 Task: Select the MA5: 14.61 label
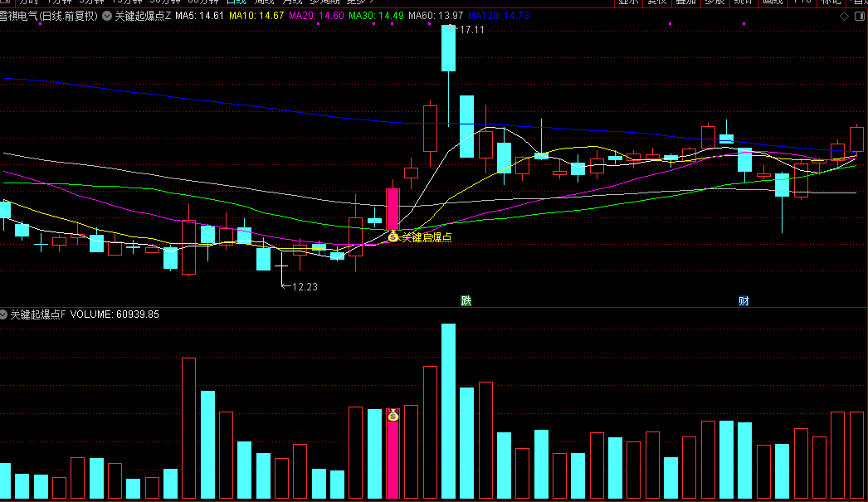(199, 16)
